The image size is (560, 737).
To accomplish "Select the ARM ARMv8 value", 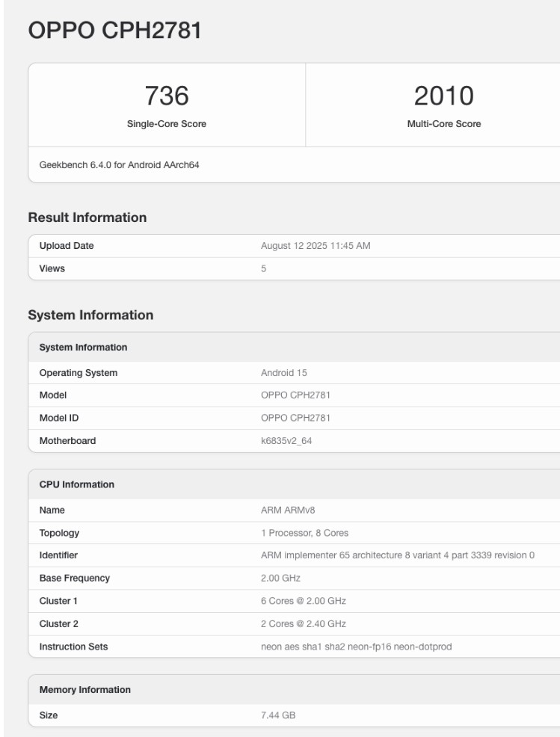I will pos(289,510).
